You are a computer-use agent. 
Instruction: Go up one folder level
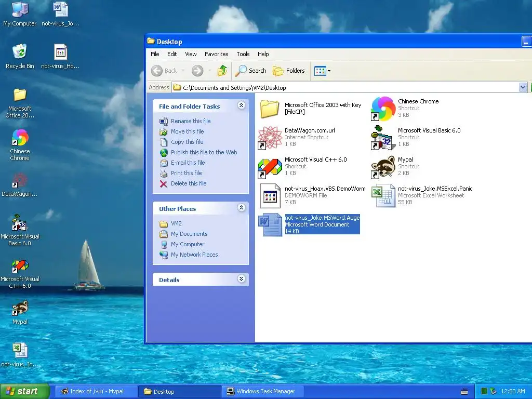pos(222,71)
